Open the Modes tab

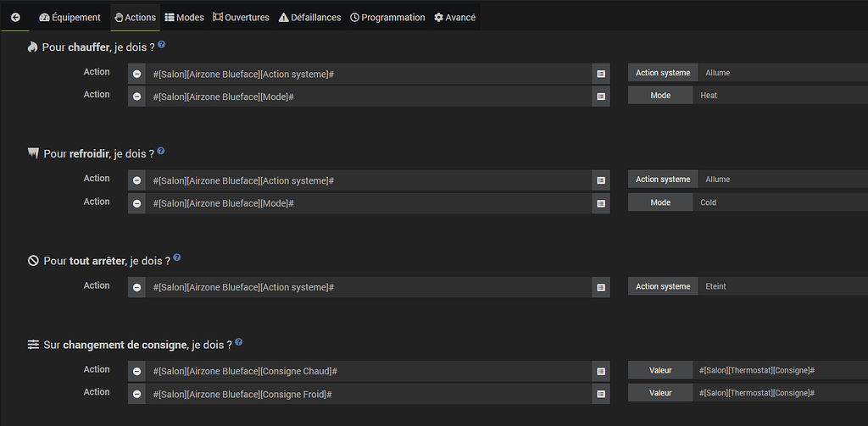pyautogui.click(x=184, y=17)
